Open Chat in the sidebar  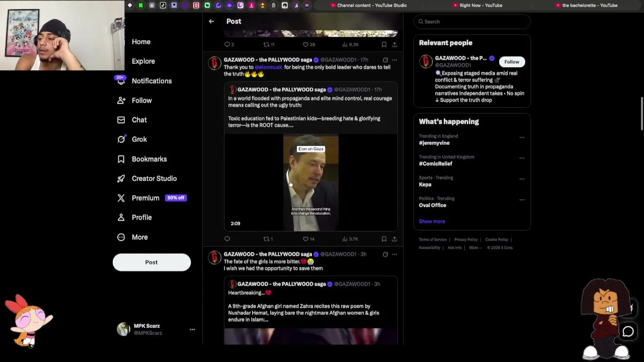click(x=139, y=120)
